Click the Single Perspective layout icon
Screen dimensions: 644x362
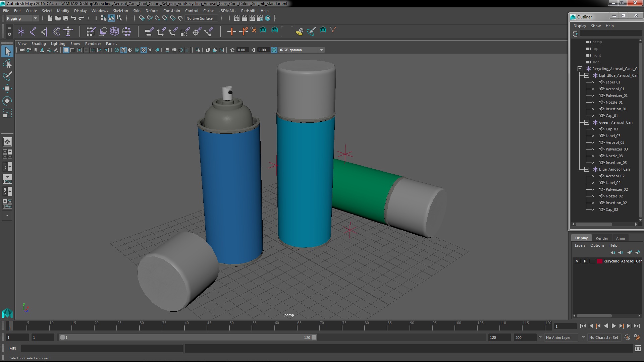click(x=7, y=142)
